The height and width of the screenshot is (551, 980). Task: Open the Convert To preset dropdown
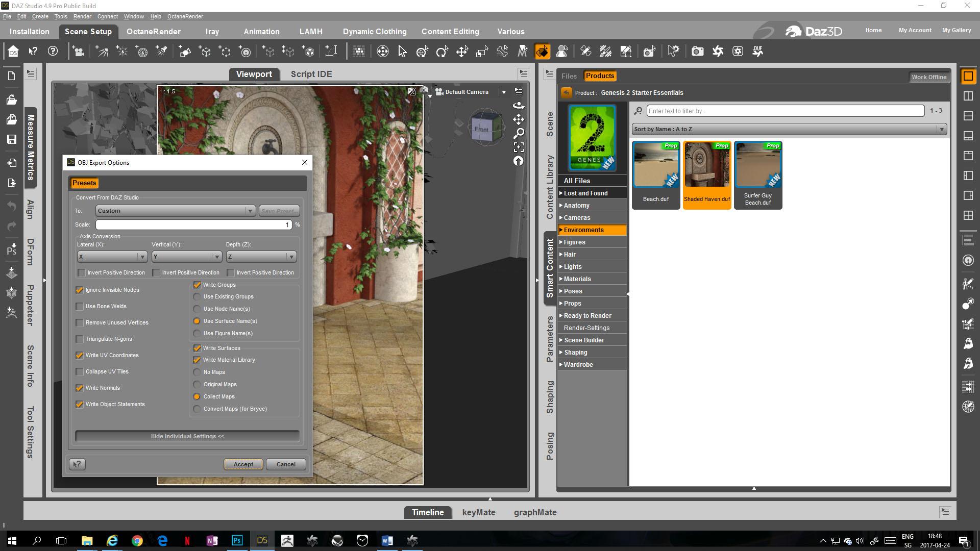(176, 211)
